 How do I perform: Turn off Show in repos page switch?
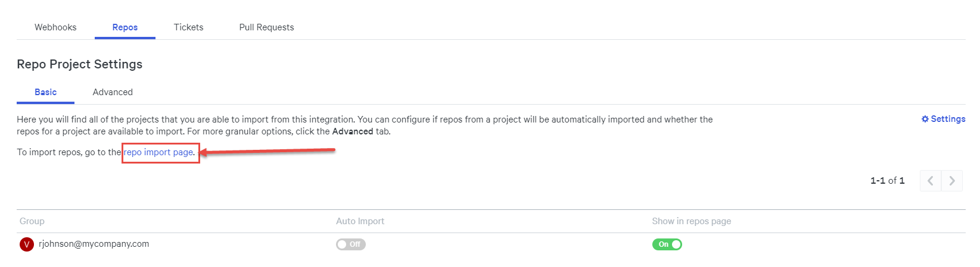(667, 244)
